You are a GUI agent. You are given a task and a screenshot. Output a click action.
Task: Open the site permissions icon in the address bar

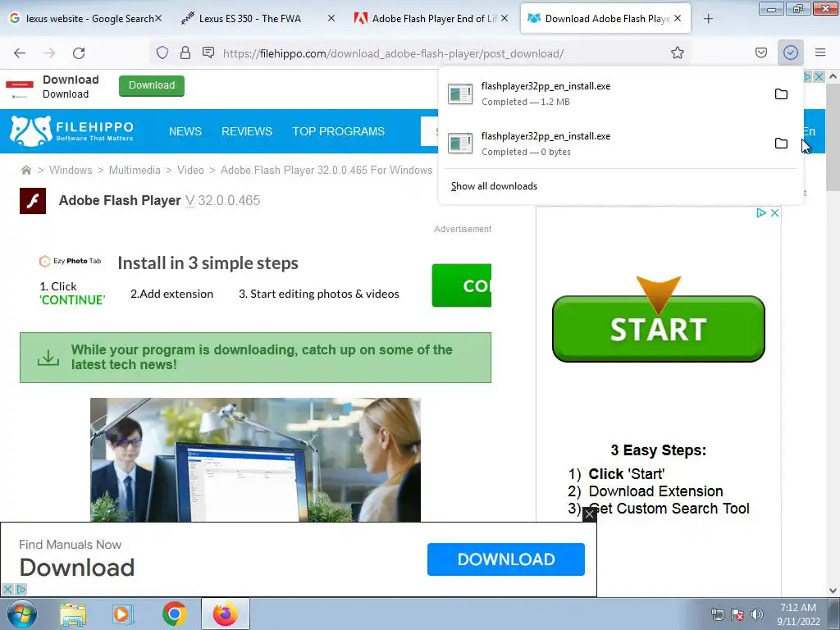(208, 52)
